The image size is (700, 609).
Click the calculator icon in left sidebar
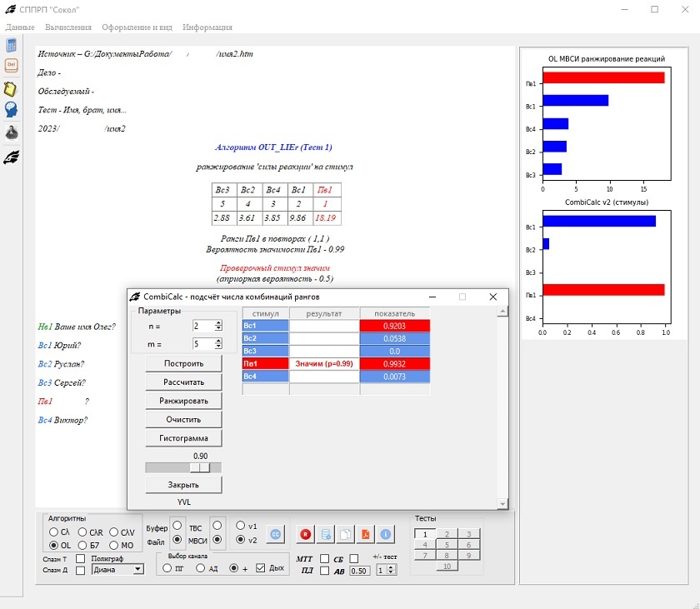click(x=12, y=46)
